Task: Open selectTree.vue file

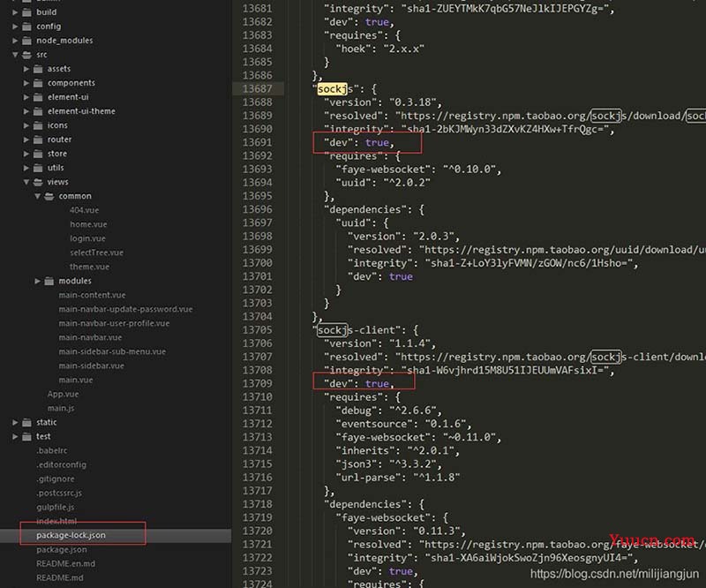Action: tap(96, 253)
